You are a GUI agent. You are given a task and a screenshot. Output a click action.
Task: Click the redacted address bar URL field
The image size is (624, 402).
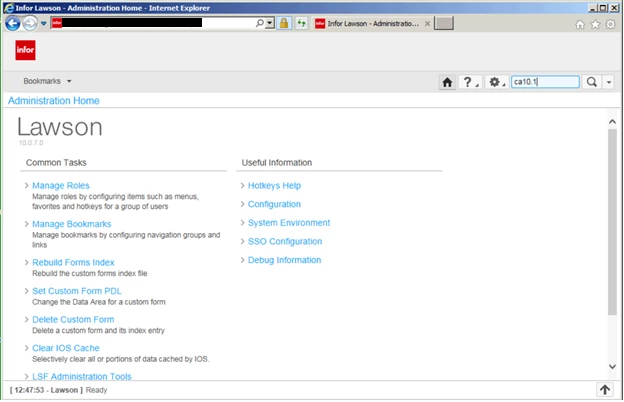click(x=132, y=23)
